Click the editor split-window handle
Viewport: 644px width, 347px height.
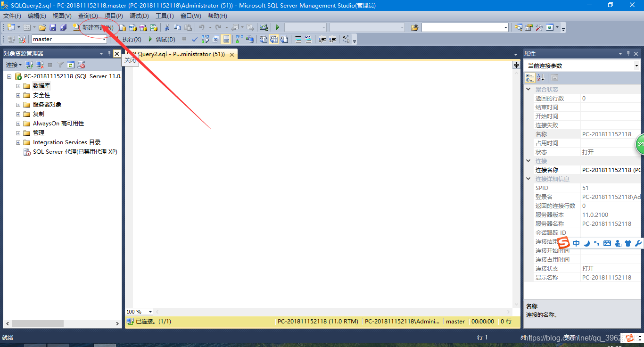(516, 65)
